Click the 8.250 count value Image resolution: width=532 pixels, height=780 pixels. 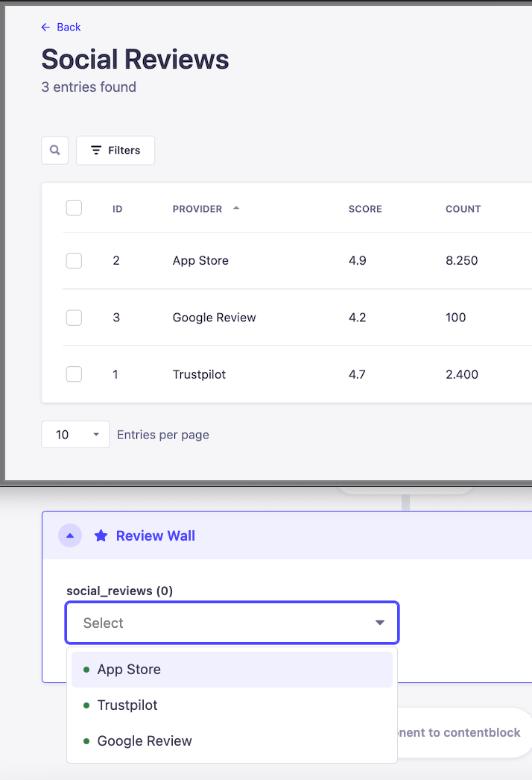point(461,261)
